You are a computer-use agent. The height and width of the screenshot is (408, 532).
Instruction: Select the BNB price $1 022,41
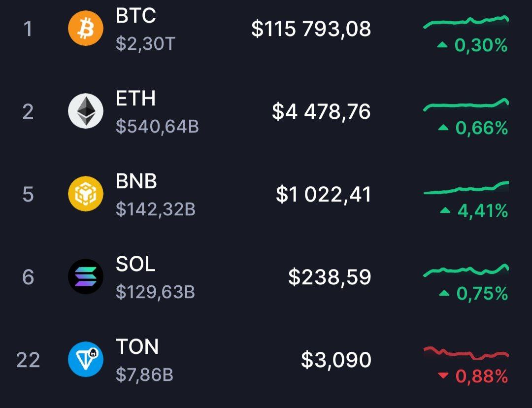(323, 194)
